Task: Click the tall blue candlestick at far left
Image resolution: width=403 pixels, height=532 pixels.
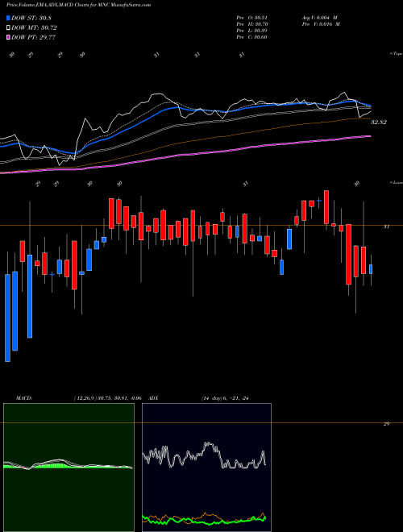Action: [7, 318]
